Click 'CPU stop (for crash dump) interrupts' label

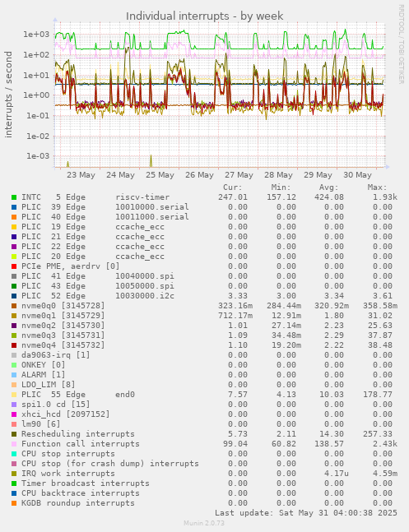click(x=110, y=464)
